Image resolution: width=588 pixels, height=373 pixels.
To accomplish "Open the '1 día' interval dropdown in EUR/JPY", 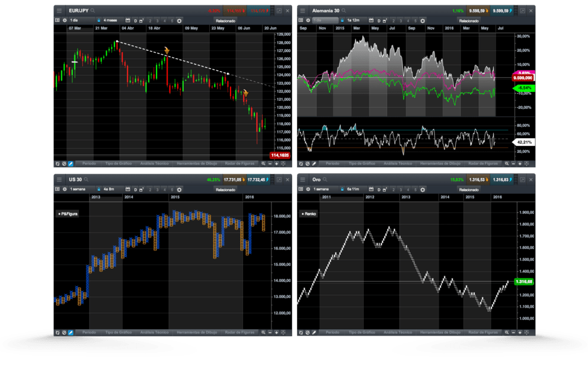I will pyautogui.click(x=81, y=21).
